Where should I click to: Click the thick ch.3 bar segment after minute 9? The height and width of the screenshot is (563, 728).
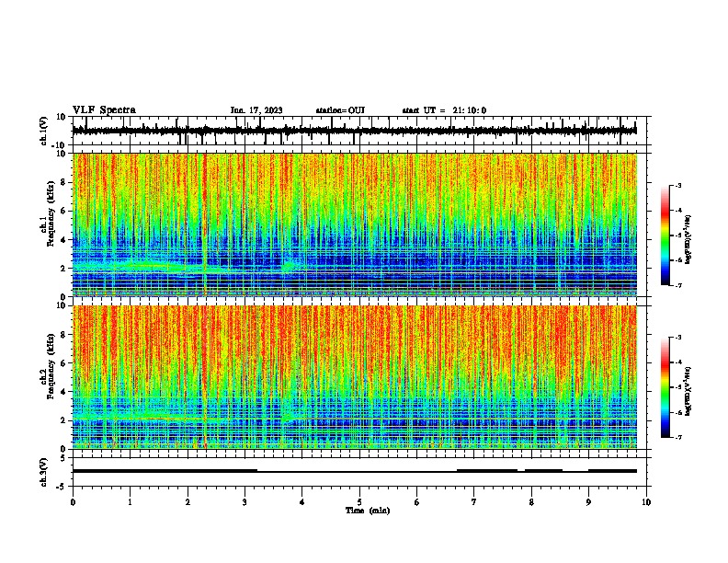(612, 471)
